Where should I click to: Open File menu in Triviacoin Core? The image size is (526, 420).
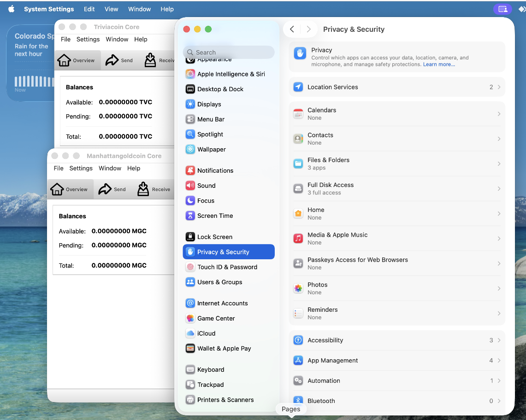66,39
